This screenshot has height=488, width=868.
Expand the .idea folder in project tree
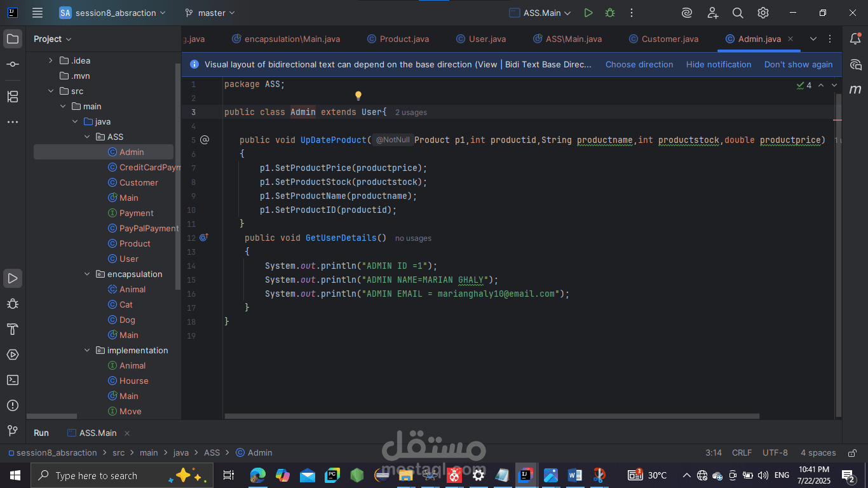51,60
